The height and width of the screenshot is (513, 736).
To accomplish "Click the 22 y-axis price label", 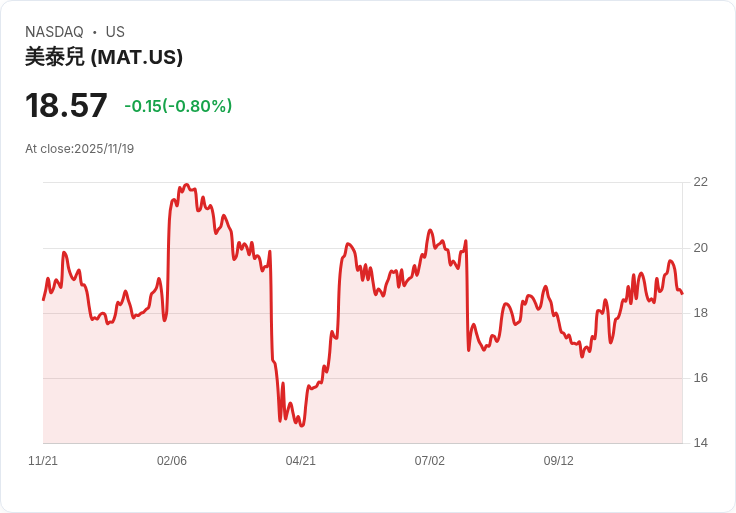I will click(700, 182).
